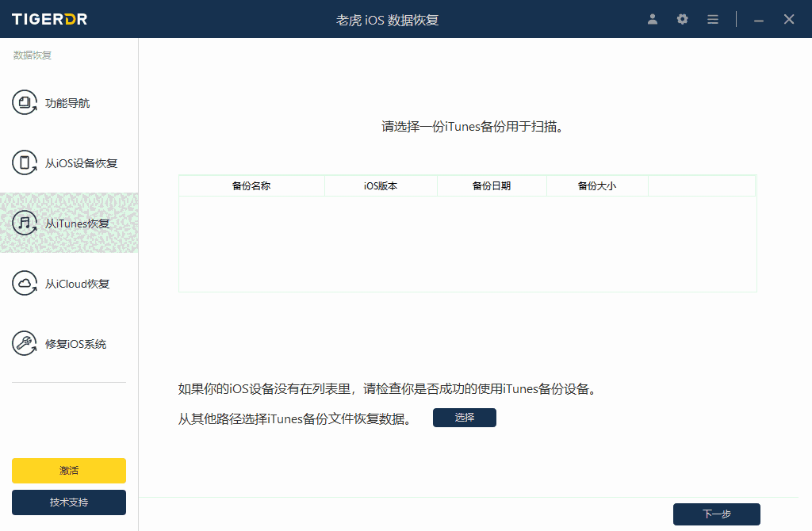Click the 备份日期 column header
Screen dimensions: 812x531
pos(492,185)
